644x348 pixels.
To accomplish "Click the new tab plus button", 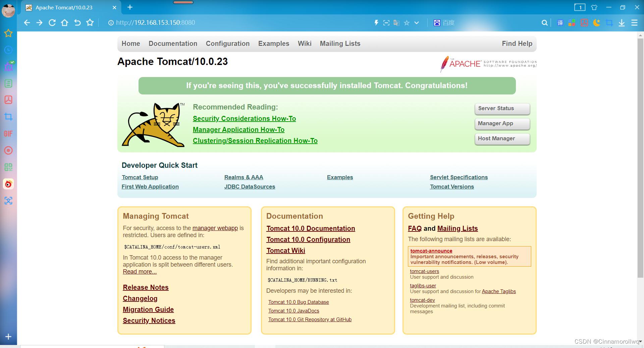I will coord(130,7).
